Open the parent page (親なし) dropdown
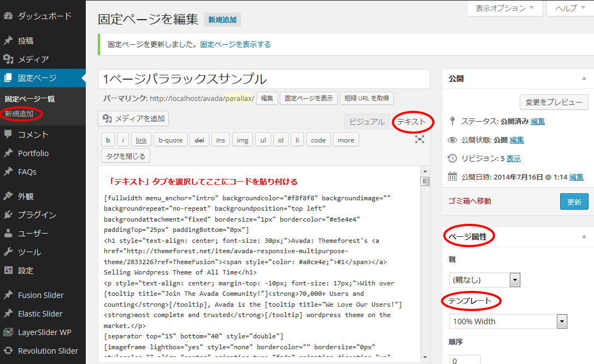Screen dimensions: 594x364 [x=484, y=280]
